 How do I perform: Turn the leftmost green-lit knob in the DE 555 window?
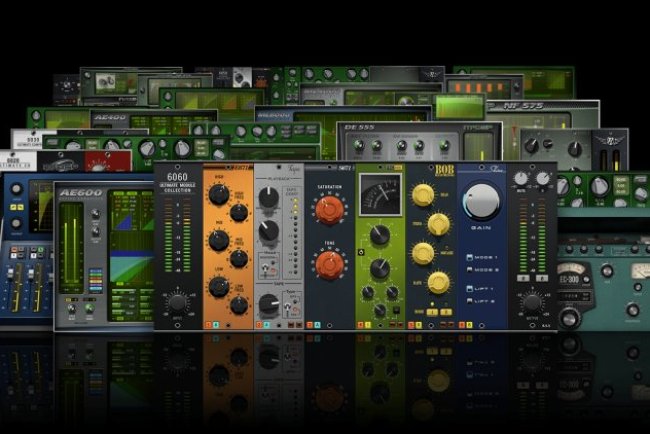[358, 145]
